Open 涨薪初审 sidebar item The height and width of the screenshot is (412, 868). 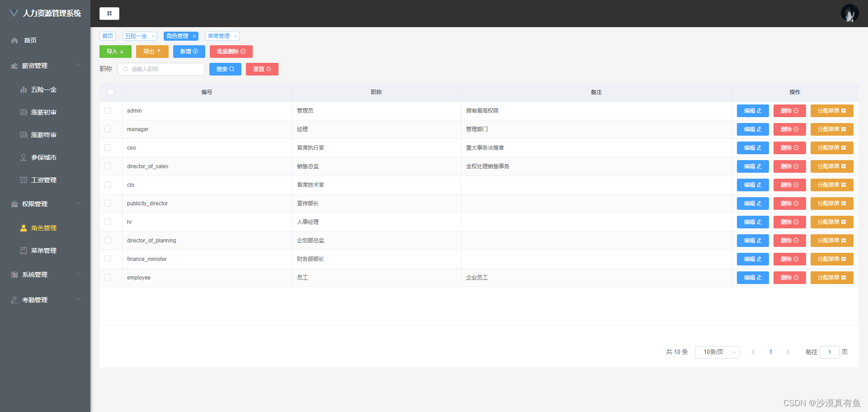[x=43, y=112]
